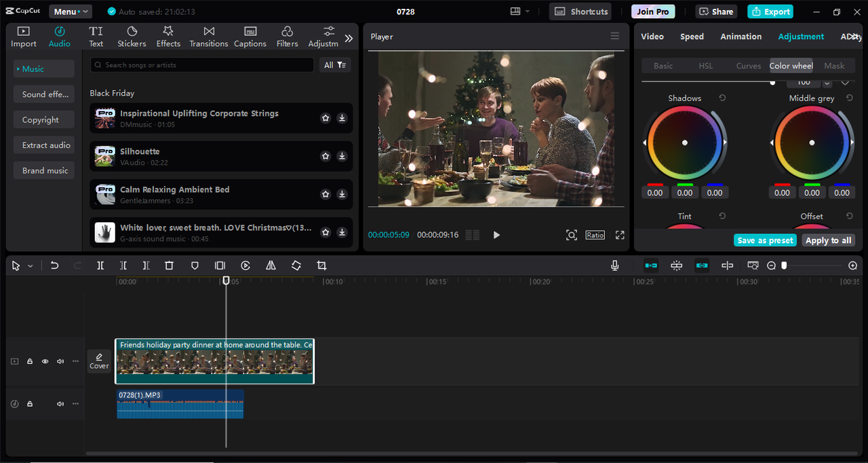Open the layout dropdown in title bar
868x463 pixels.
(520, 12)
